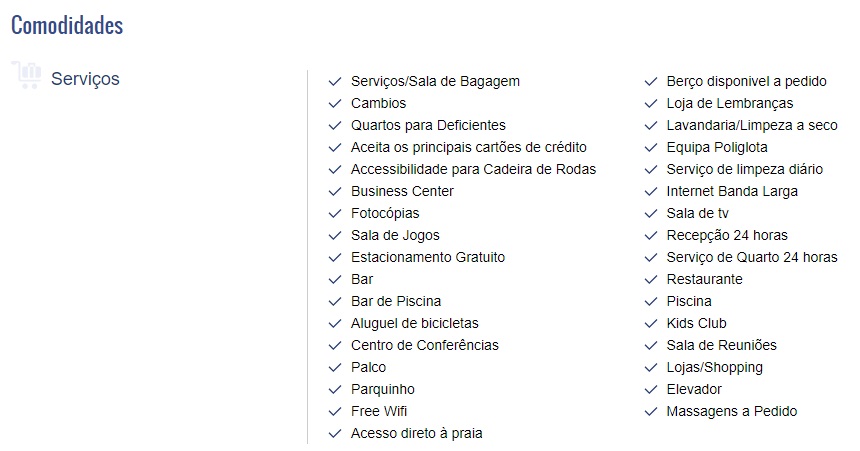Select the Centro de Conferências item
Viewport: 860px width, 451px height.
425,345
